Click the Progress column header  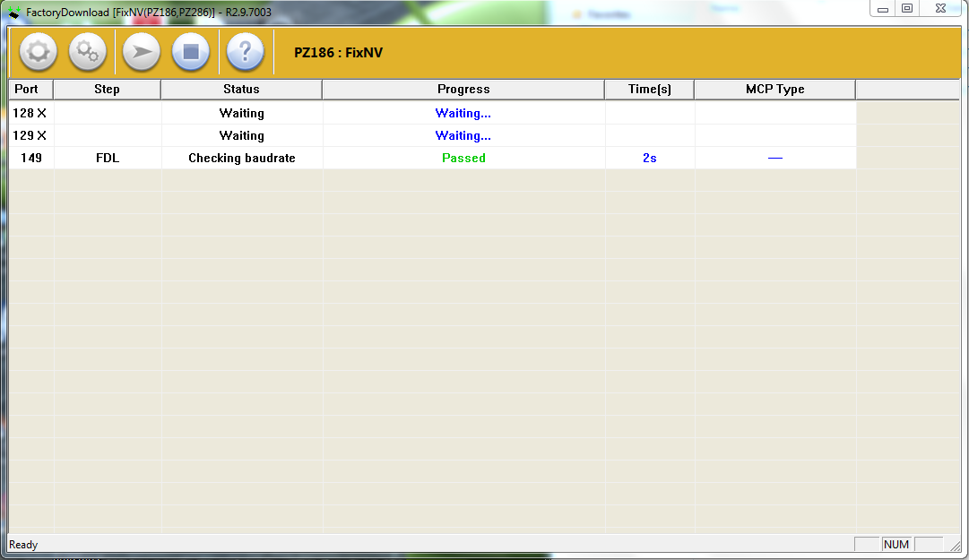coord(463,89)
